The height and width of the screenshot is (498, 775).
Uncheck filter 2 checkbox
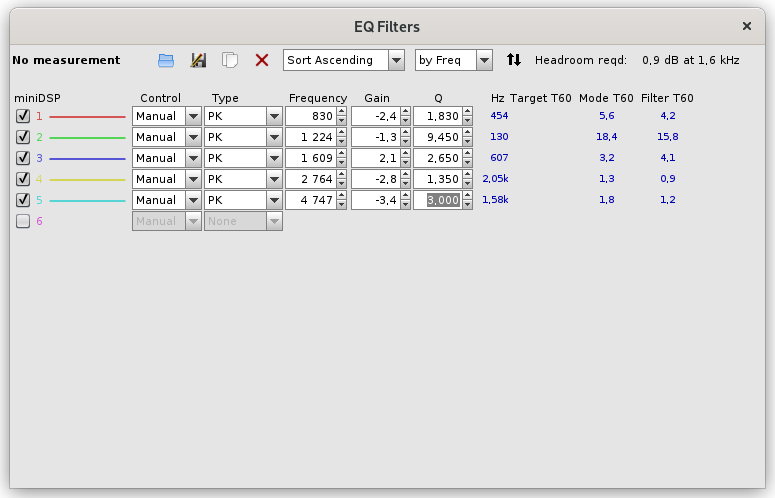pyautogui.click(x=23, y=137)
